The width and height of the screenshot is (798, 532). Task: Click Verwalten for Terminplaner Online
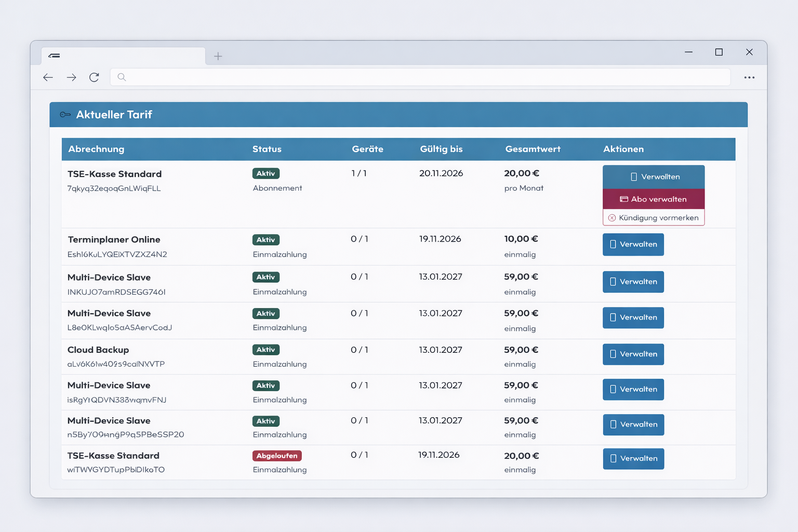pos(633,244)
